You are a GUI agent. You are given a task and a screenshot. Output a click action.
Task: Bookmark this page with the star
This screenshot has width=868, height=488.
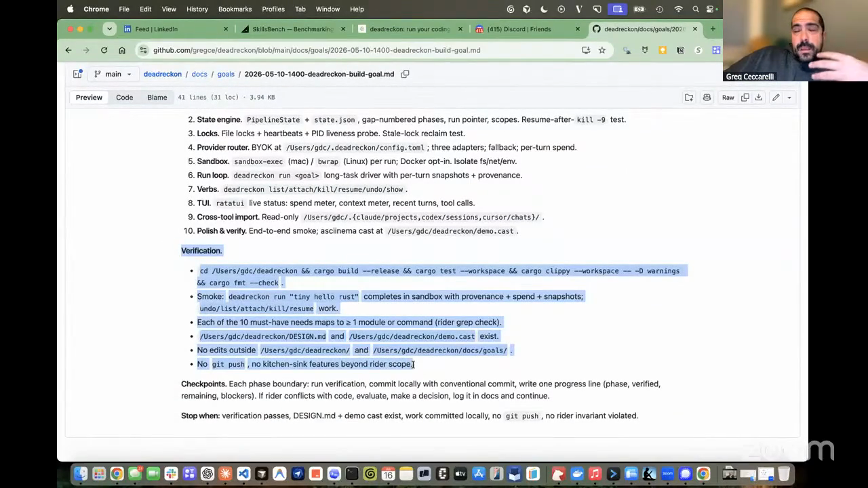[601, 50]
